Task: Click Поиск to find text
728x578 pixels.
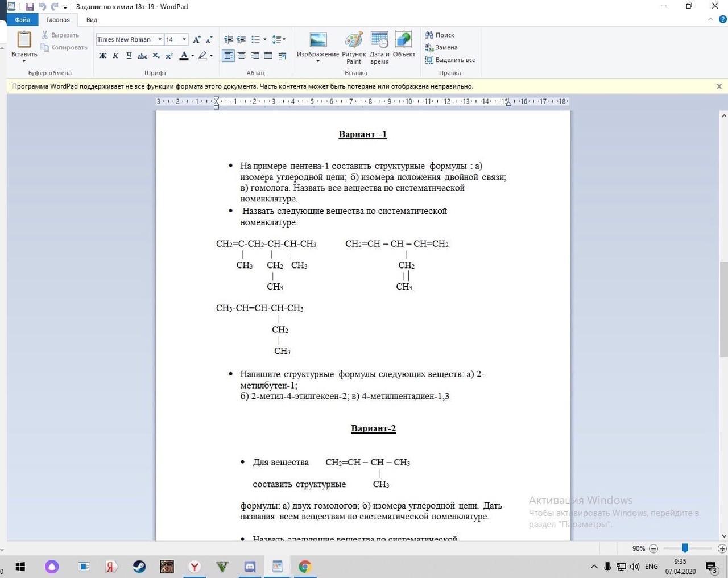Action: click(x=440, y=35)
